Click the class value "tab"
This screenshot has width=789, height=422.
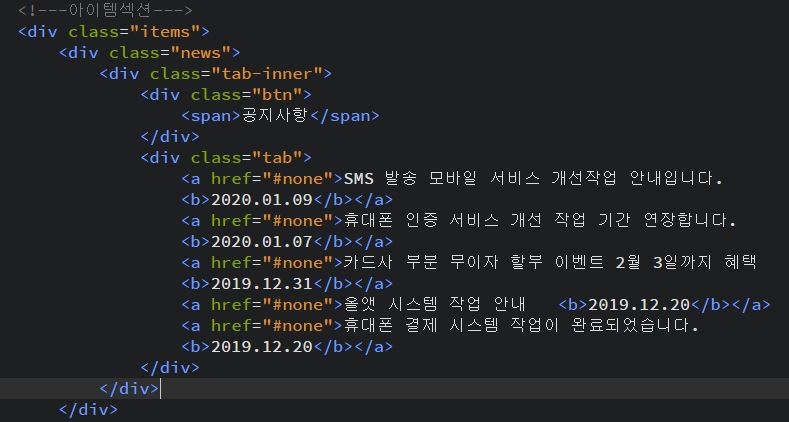(277, 158)
